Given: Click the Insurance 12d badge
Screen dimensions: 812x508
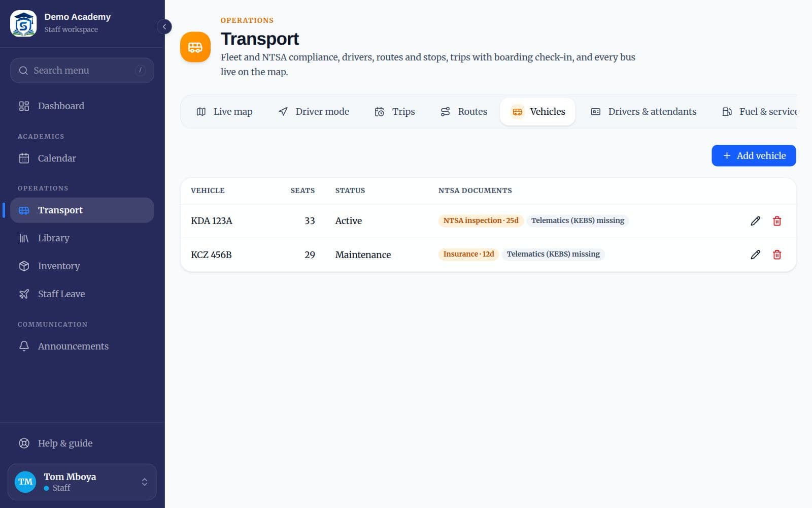Looking at the screenshot, I should (468, 254).
